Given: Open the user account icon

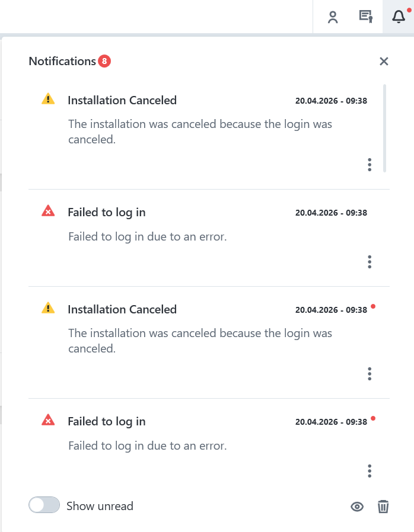Looking at the screenshot, I should pyautogui.click(x=333, y=17).
